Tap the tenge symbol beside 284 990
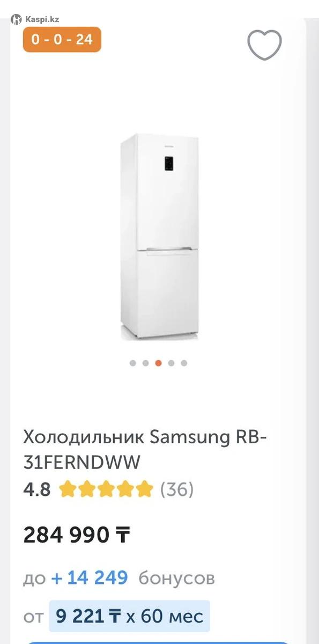The height and width of the screenshot is (644, 319). [x=122, y=535]
